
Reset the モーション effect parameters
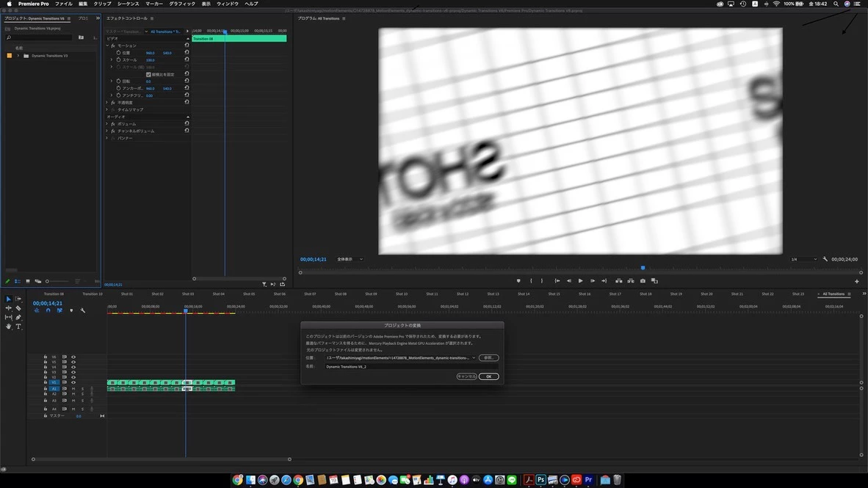[x=187, y=45]
